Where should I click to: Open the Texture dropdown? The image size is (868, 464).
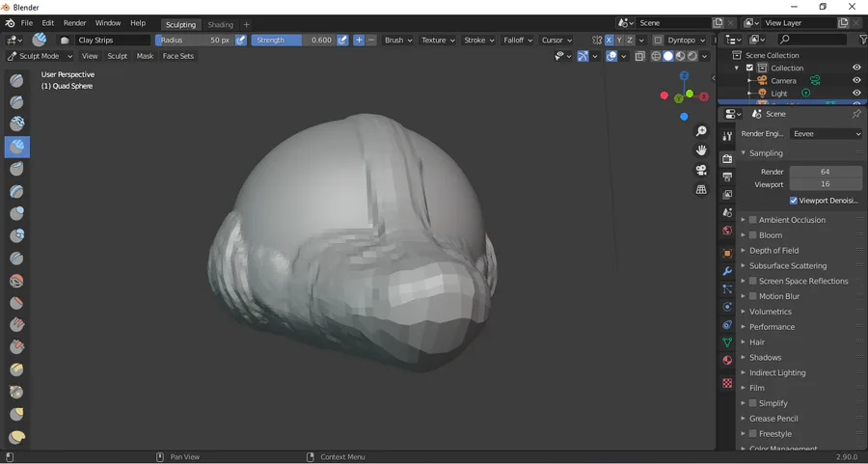point(438,40)
